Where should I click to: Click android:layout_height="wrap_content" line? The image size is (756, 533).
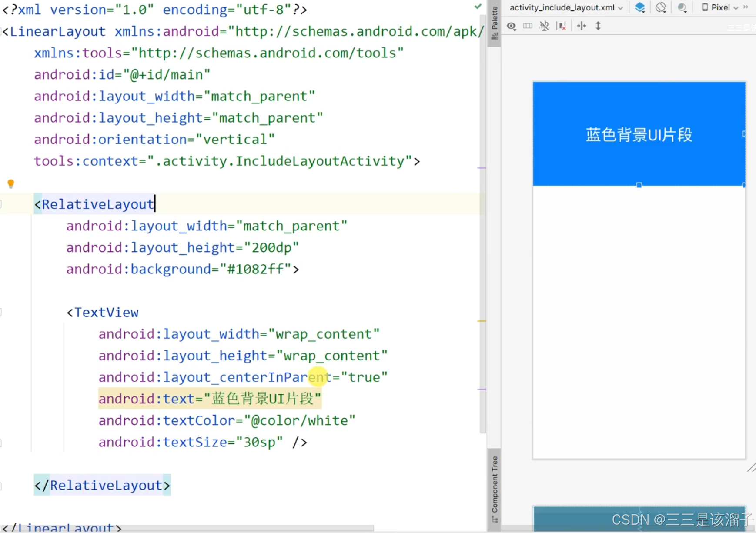[243, 356]
